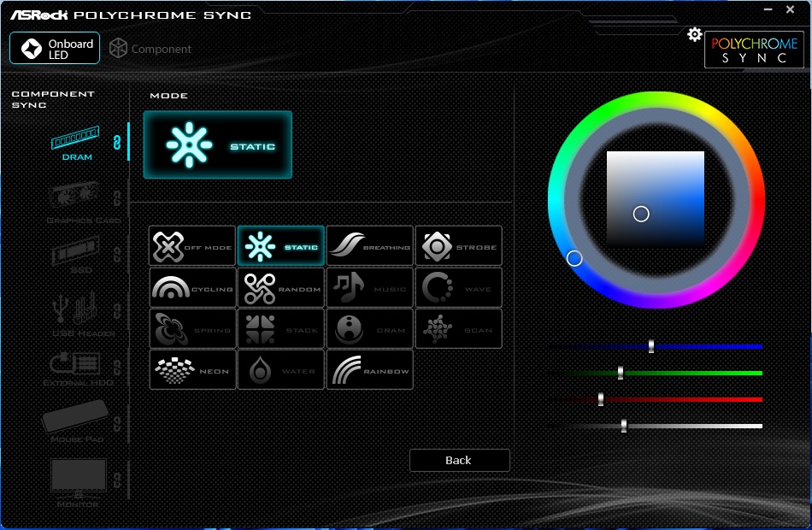The height and width of the screenshot is (530, 812).
Task: Enable the Rainbow lighting effect
Action: [369, 369]
